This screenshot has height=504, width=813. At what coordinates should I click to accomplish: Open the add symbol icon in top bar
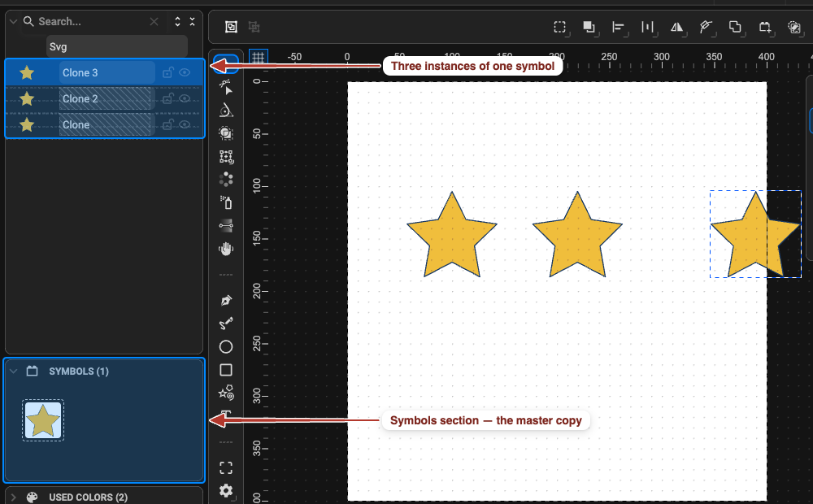pos(765,27)
